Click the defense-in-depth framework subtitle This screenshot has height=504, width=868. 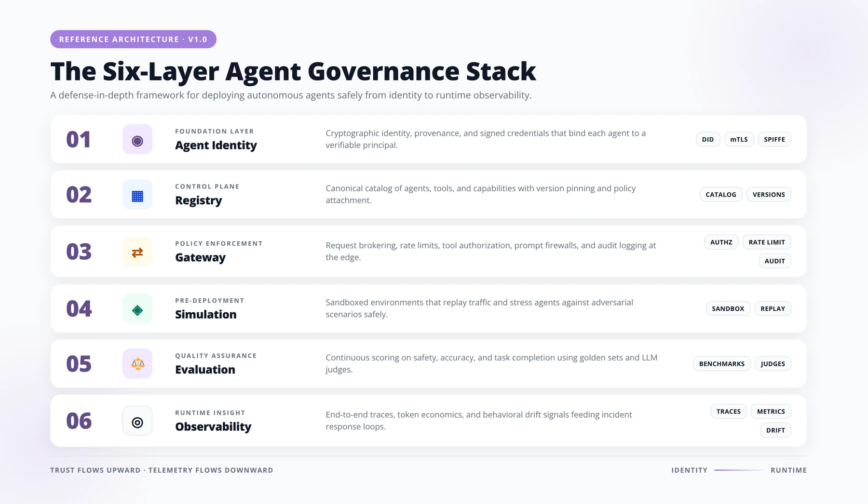tap(291, 95)
